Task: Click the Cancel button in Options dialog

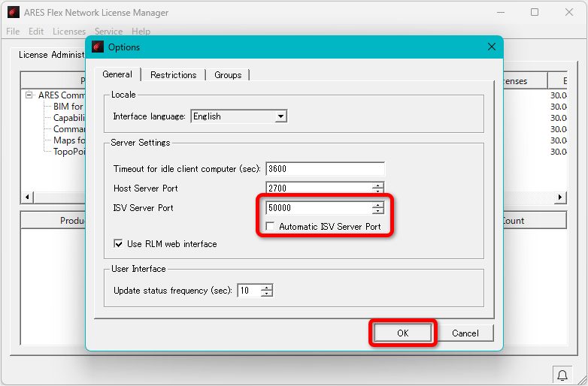Action: pyautogui.click(x=465, y=333)
